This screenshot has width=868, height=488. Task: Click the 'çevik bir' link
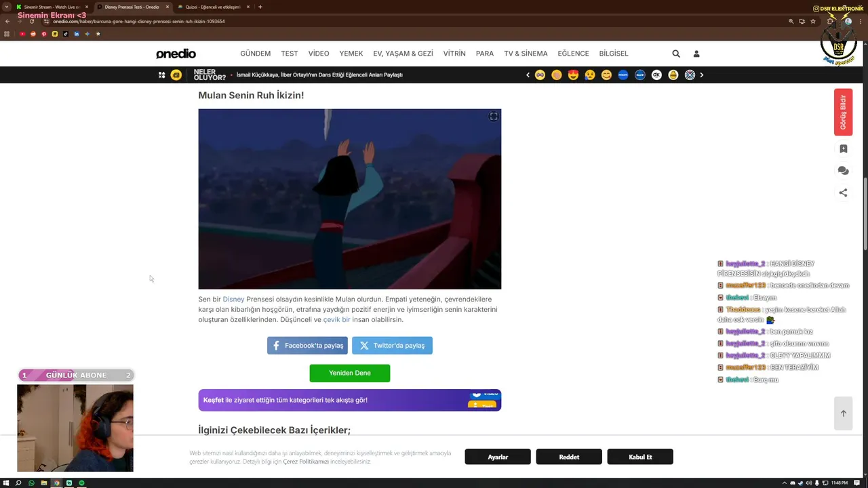pos(336,319)
